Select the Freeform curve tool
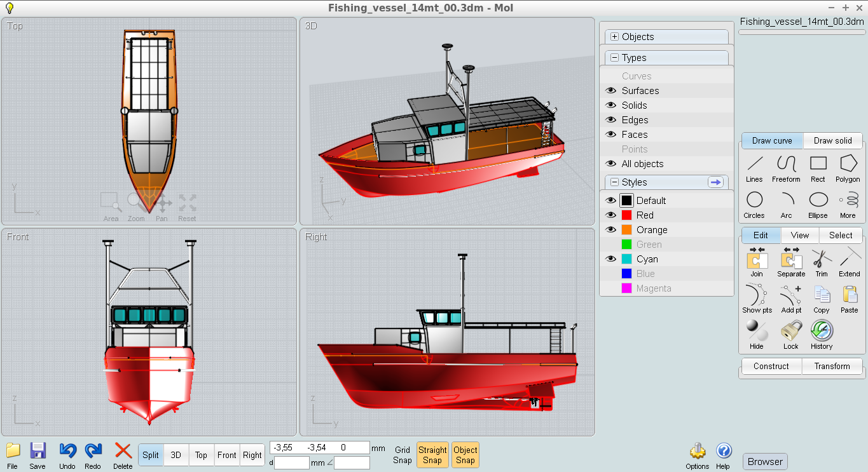The image size is (868, 472). 786,168
